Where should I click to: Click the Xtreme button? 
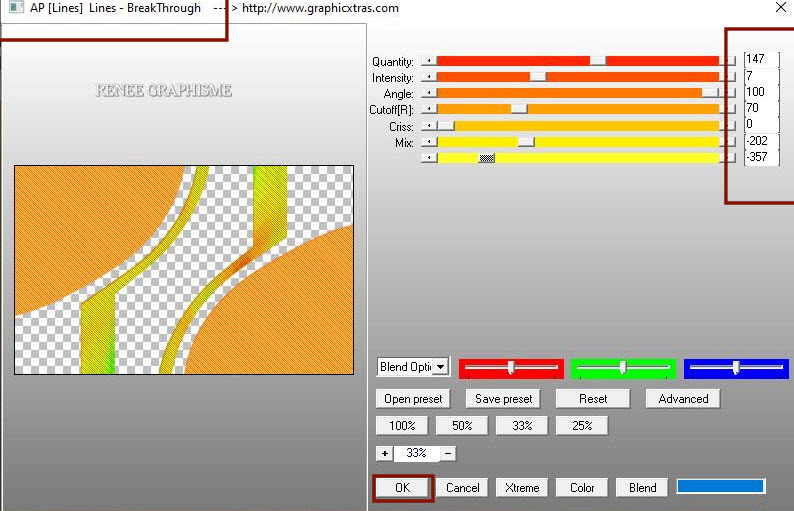pos(522,487)
